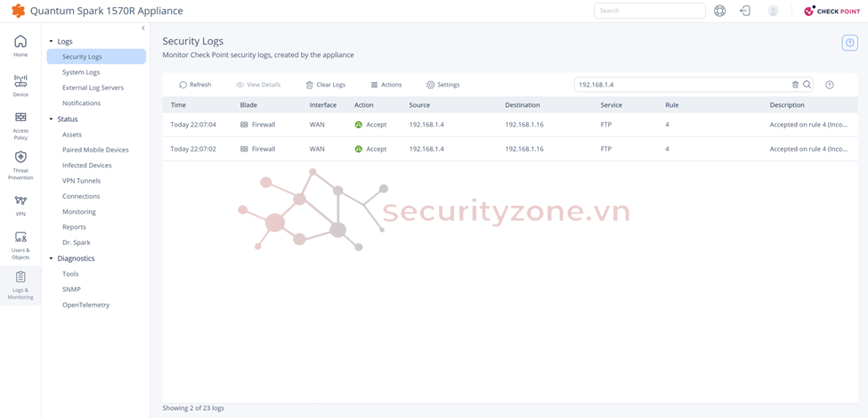This screenshot has width=868, height=418.
Task: Click View Details in toolbar
Action: [x=258, y=85]
